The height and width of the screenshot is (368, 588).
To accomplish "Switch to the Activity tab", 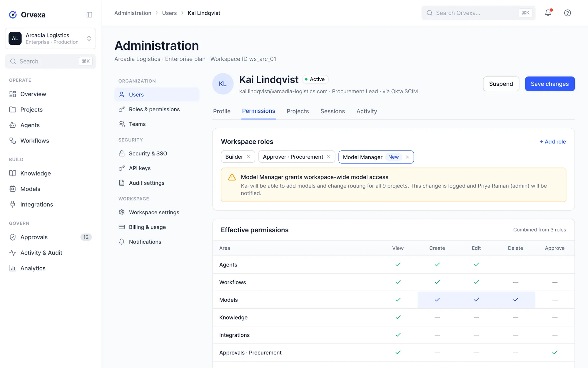I will pyautogui.click(x=367, y=111).
